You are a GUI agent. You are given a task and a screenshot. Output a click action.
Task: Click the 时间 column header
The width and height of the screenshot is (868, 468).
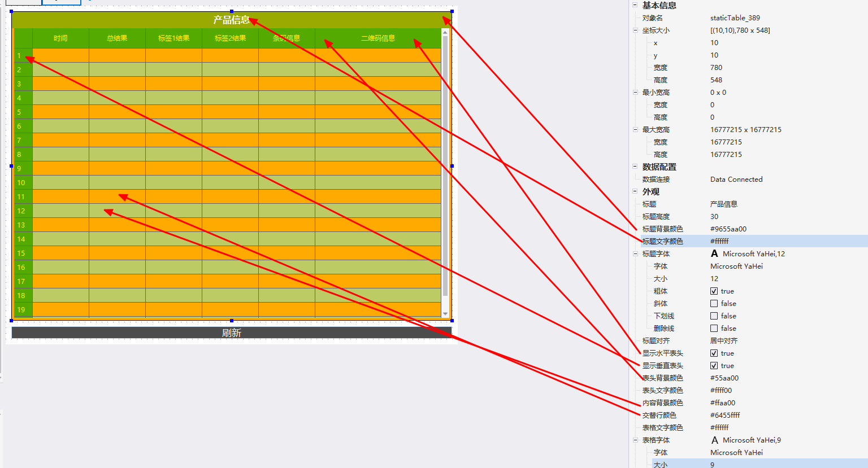[60, 38]
